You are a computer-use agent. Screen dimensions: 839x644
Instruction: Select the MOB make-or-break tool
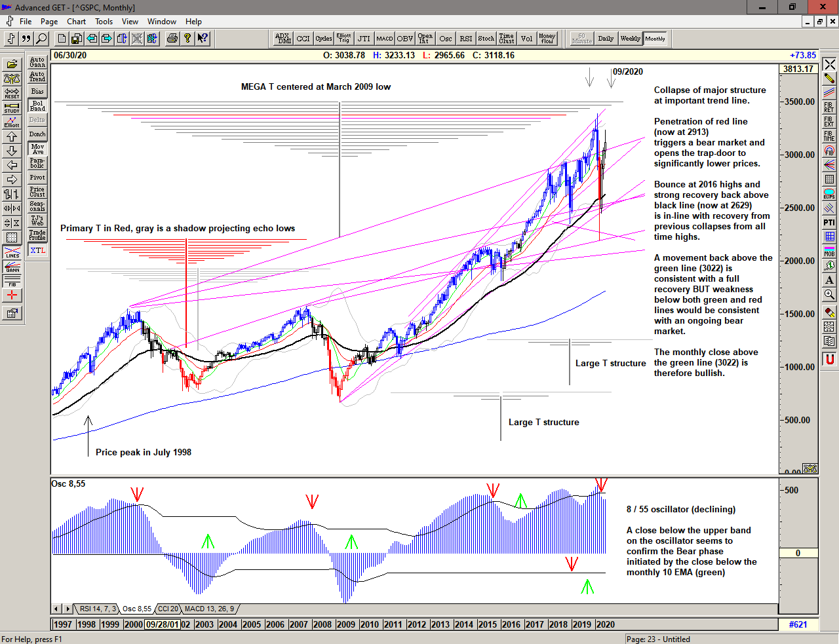829,251
